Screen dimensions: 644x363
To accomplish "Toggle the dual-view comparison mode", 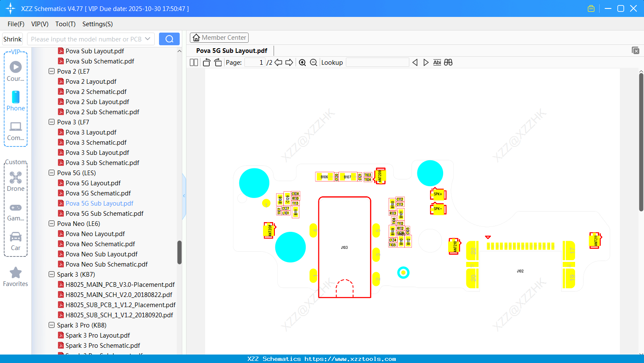I will [448, 62].
